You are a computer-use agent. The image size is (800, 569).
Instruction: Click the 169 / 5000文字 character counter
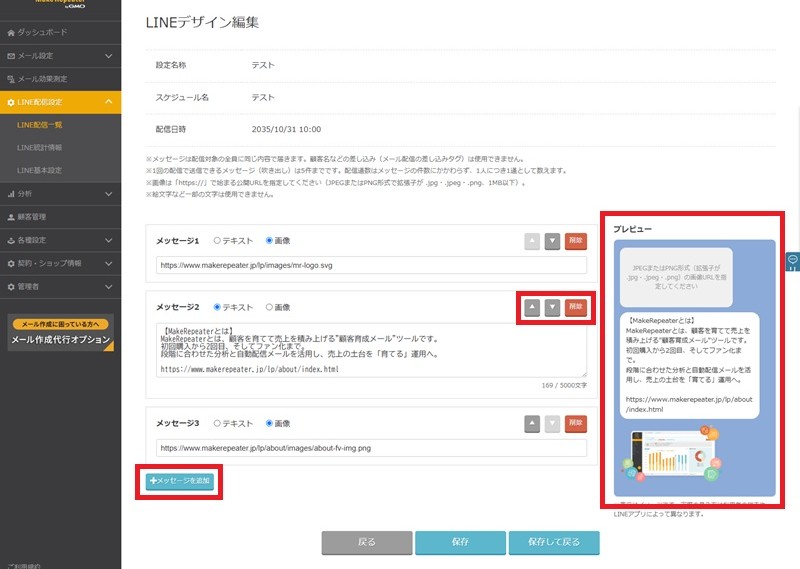(x=564, y=385)
